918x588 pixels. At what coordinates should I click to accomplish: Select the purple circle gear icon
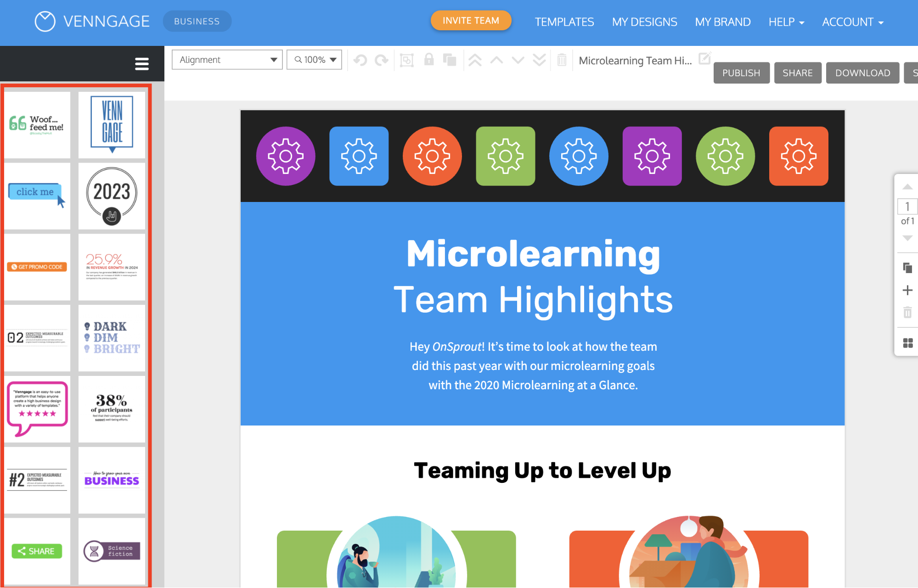[x=286, y=156]
